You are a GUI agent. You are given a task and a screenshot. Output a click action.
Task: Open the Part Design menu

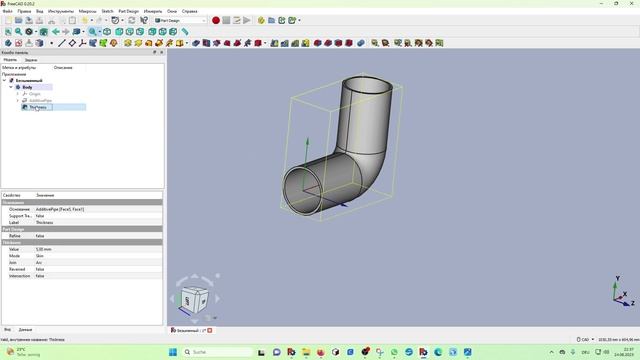(x=129, y=11)
